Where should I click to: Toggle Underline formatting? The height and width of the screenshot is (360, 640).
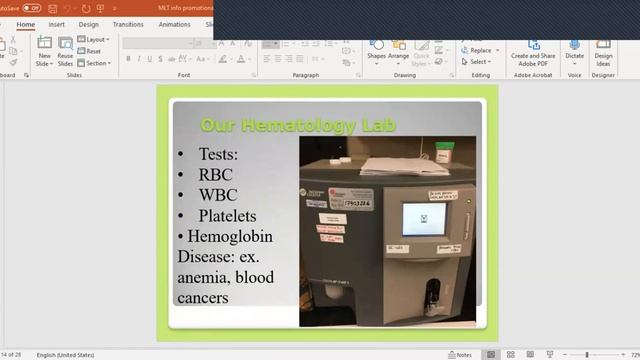150,59
